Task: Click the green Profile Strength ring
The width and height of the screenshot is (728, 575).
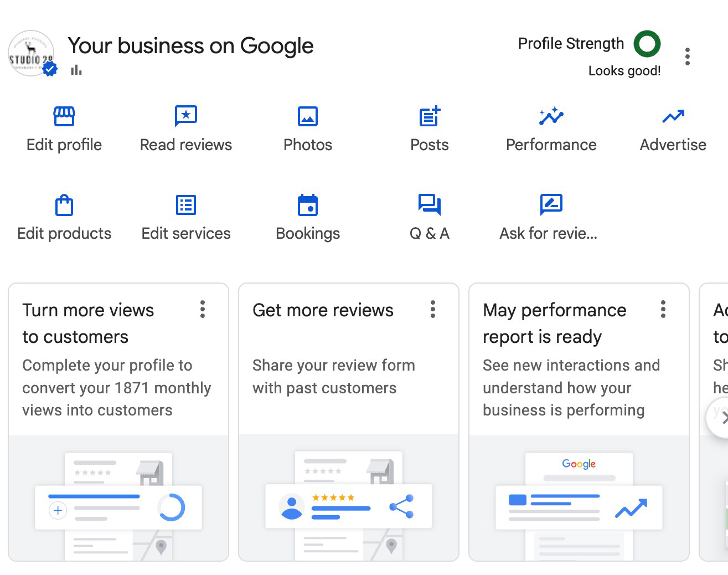Action: [647, 44]
